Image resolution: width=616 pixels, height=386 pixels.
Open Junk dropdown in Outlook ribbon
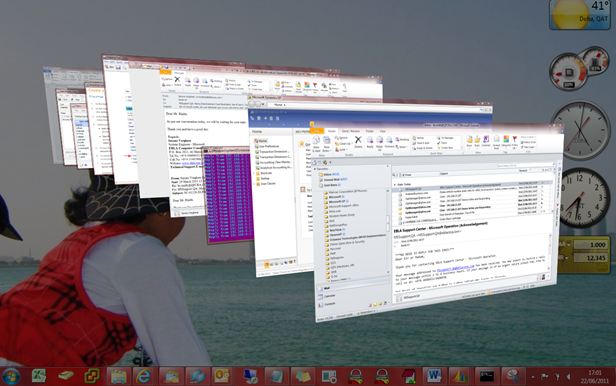341,150
